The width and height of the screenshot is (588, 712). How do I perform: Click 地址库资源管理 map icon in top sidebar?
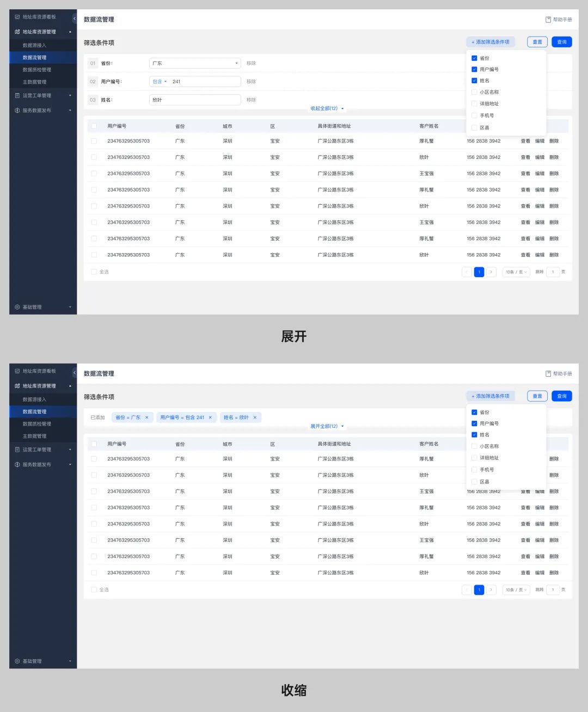click(x=17, y=32)
